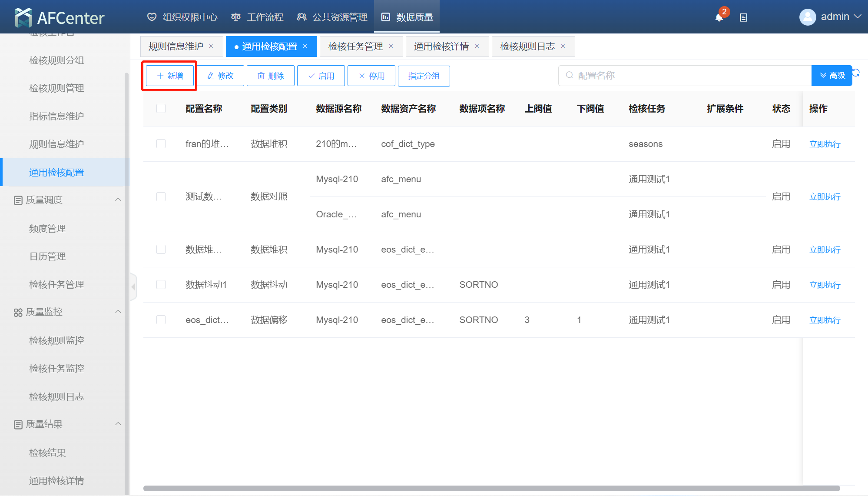Click the admin user avatar icon

coord(807,17)
